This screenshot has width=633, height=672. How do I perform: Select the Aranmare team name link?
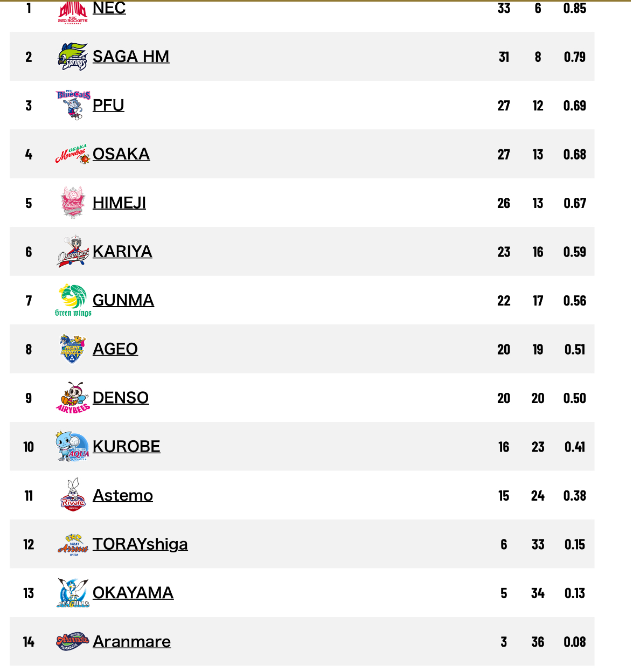tap(131, 642)
